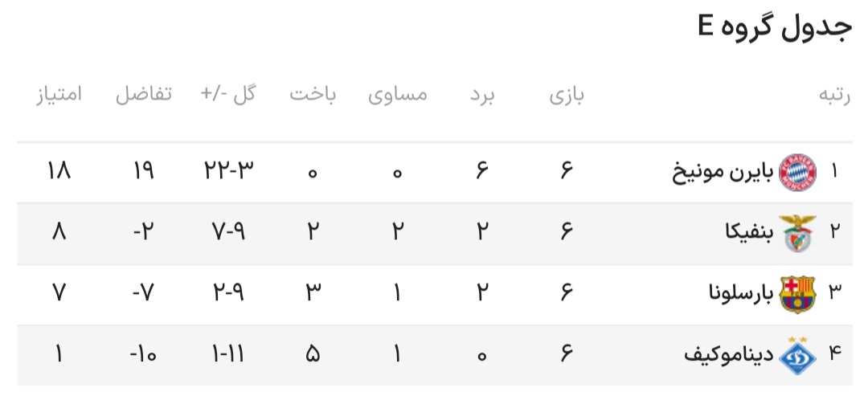Screen dimensions: 868x400
Task: Click Dynamo Kyiv's -۱۰ goal difference
Action: [x=143, y=354]
